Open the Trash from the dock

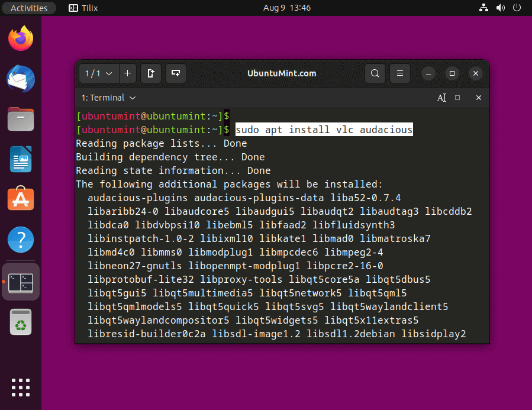tap(21, 322)
